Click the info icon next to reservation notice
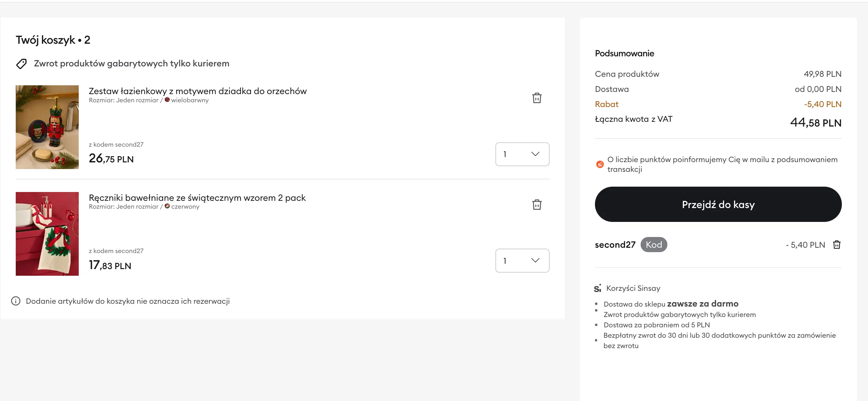The image size is (868, 401). point(16,301)
